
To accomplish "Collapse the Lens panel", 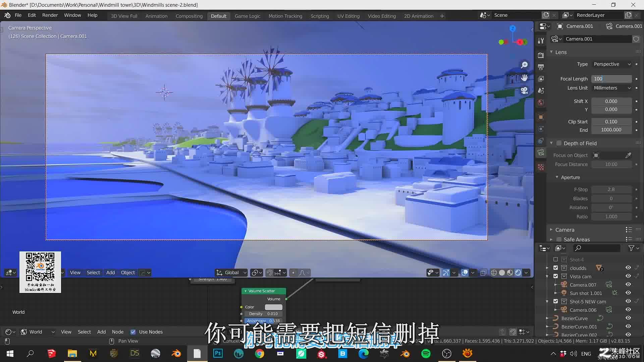I will click(551, 52).
